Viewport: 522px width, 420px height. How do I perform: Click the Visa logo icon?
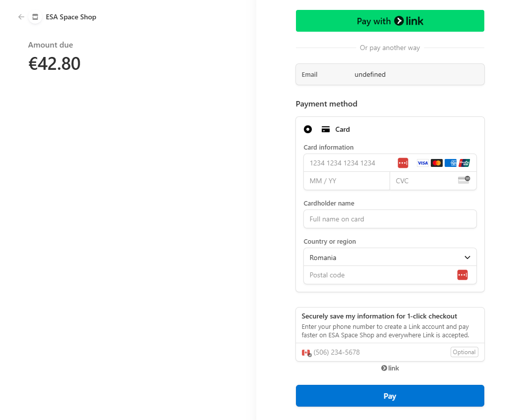[423, 163]
